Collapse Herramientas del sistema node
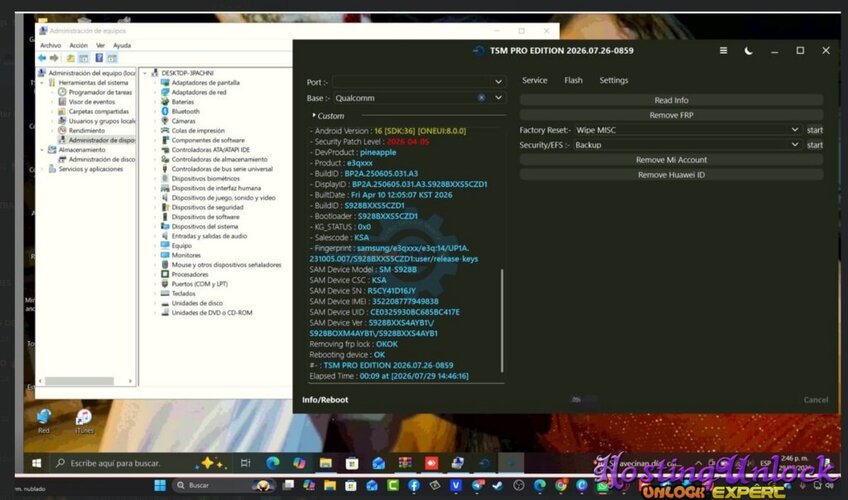848x500 pixels. (x=42, y=83)
